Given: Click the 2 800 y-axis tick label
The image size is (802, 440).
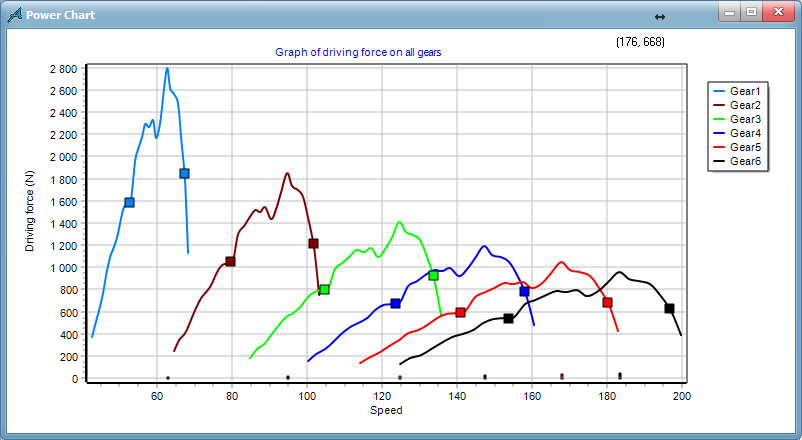Looking at the screenshot, I should (x=63, y=69).
